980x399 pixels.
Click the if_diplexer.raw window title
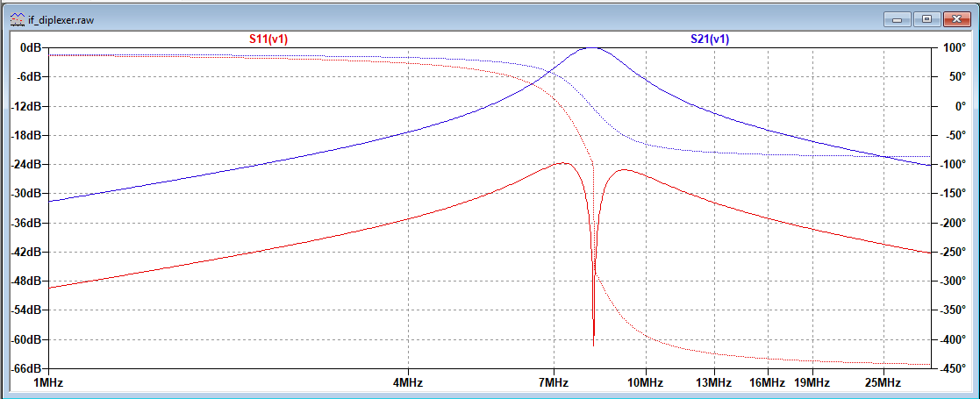coord(61,20)
